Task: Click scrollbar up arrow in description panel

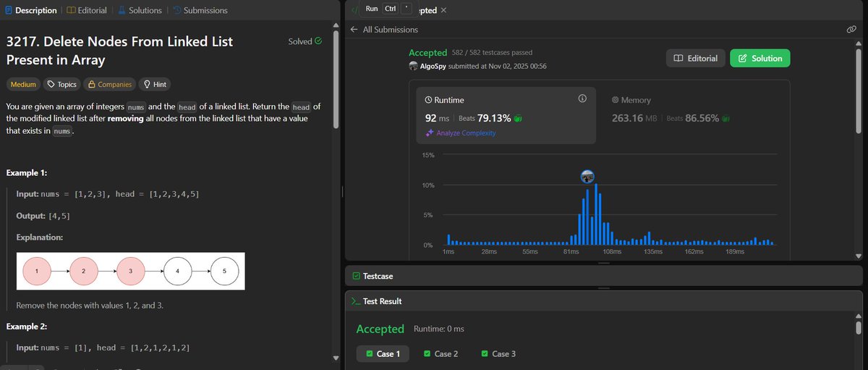Action: click(335, 25)
